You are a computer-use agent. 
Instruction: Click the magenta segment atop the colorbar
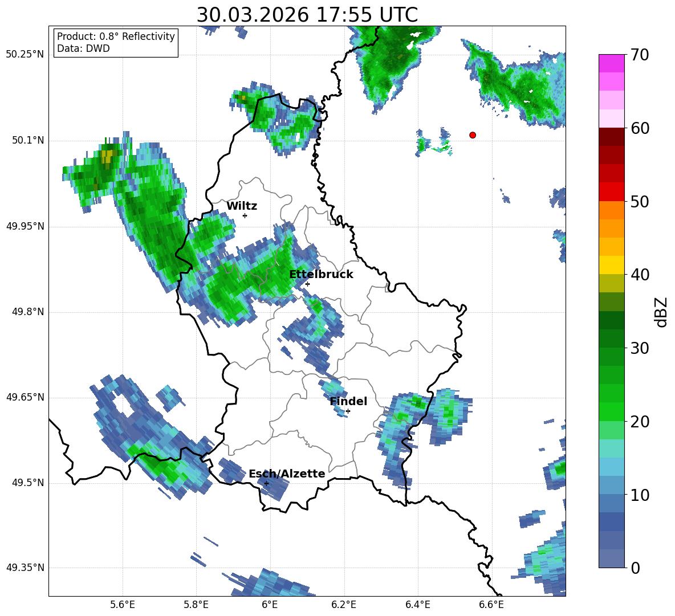click(611, 64)
